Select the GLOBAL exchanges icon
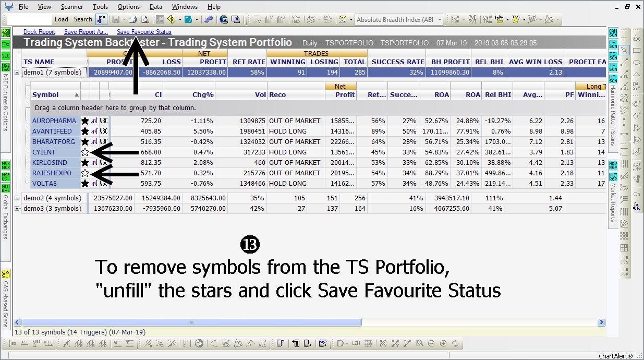 [x=5, y=188]
